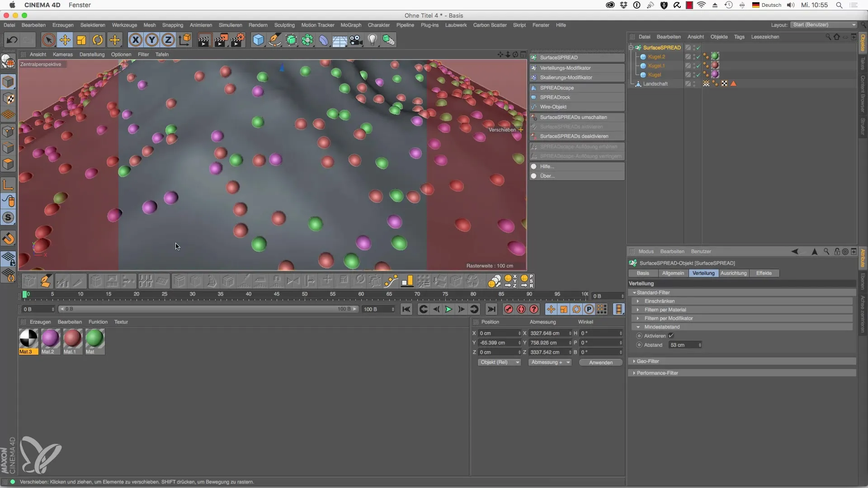Expand the Performance-Filter section

[634, 373]
